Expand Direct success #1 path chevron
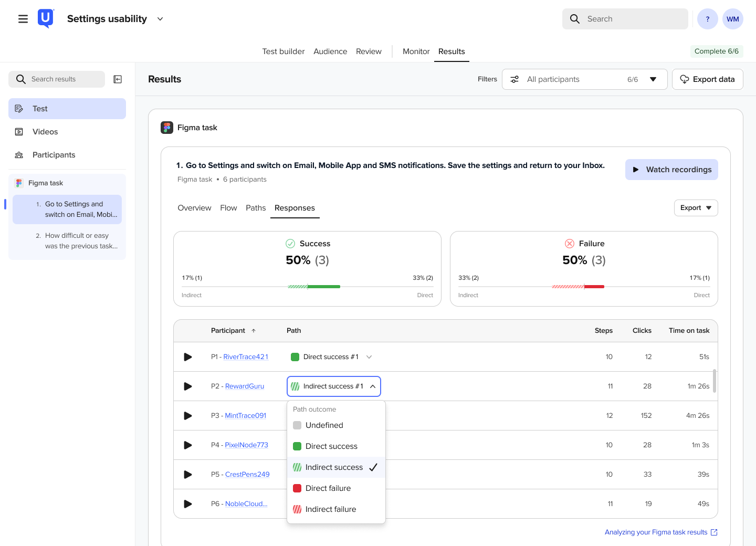The width and height of the screenshot is (756, 546). click(369, 357)
